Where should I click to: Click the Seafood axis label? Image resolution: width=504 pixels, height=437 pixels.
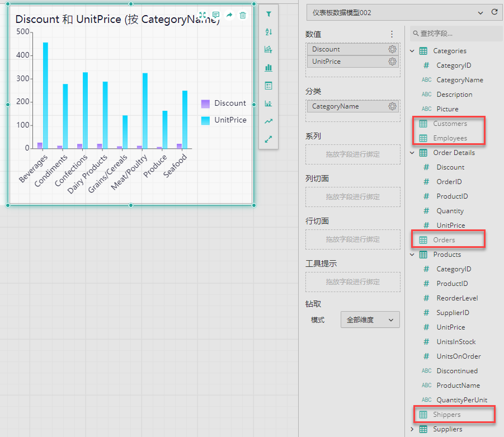point(175,166)
